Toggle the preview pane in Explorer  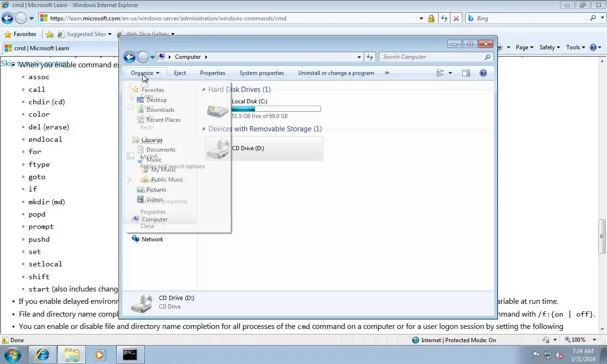(466, 73)
